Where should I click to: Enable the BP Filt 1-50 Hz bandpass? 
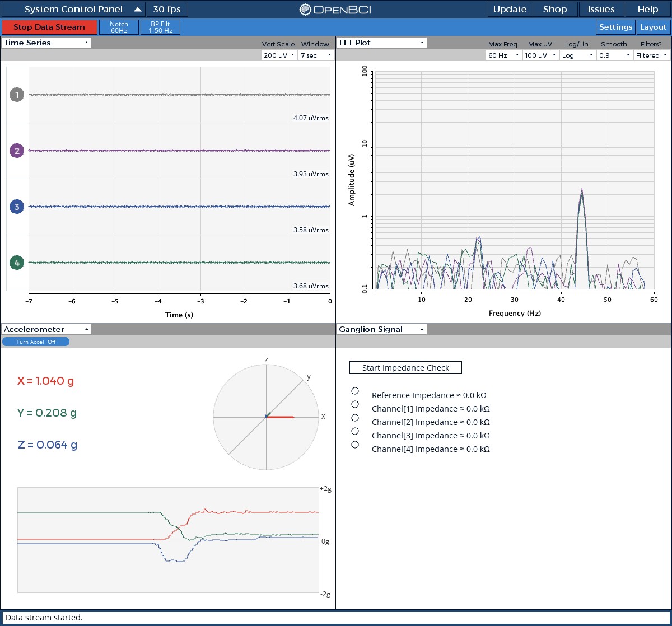[160, 26]
